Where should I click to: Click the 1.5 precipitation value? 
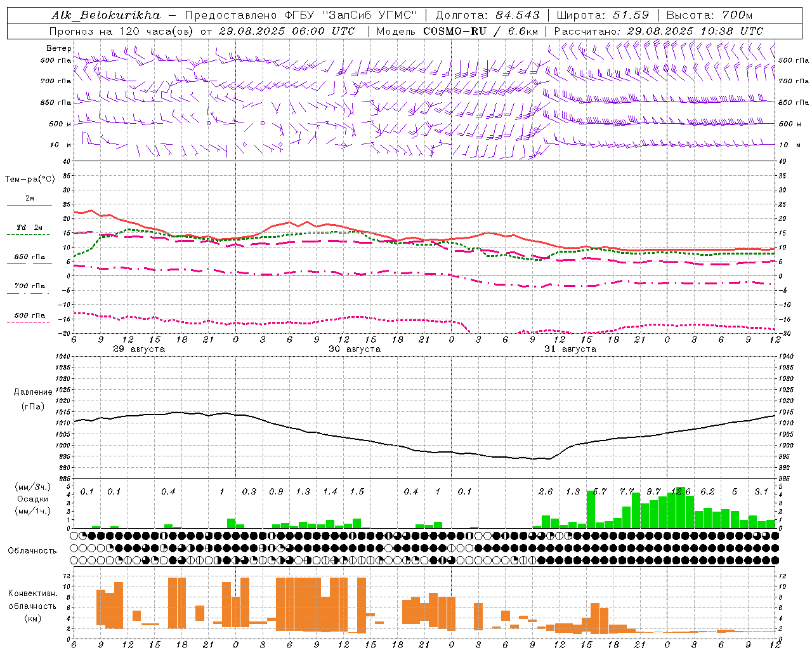point(357,492)
